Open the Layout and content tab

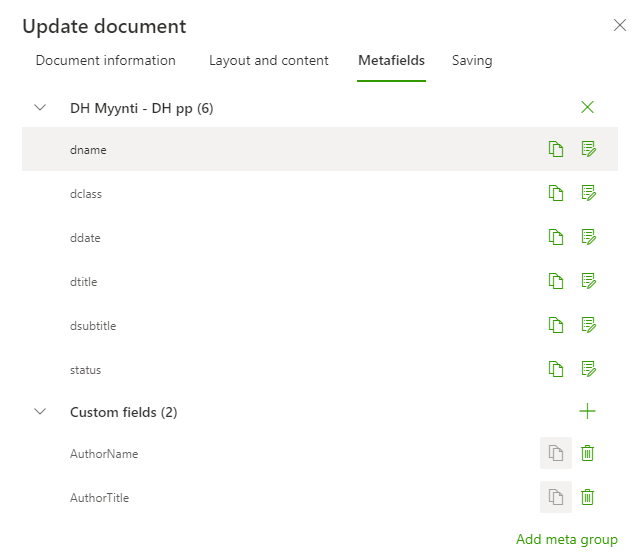click(x=268, y=61)
